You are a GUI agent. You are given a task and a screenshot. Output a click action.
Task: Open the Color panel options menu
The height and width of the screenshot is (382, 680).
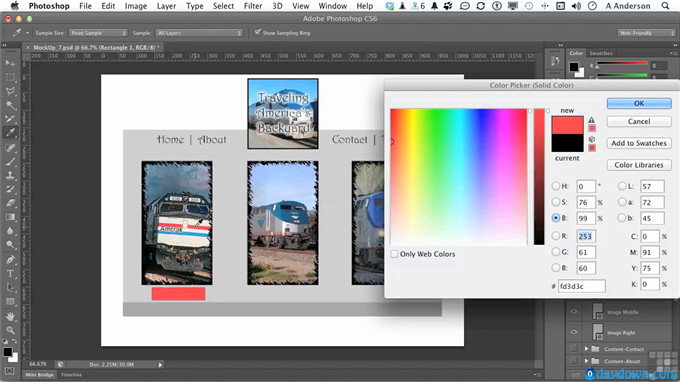coord(673,53)
